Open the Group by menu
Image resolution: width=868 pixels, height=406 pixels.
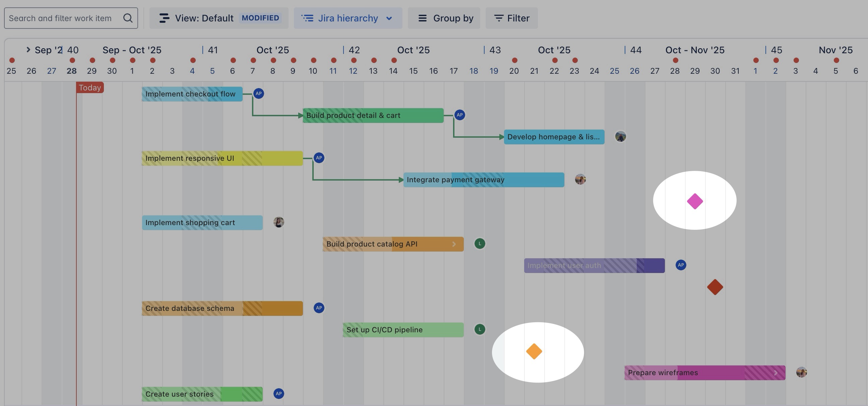tap(444, 18)
